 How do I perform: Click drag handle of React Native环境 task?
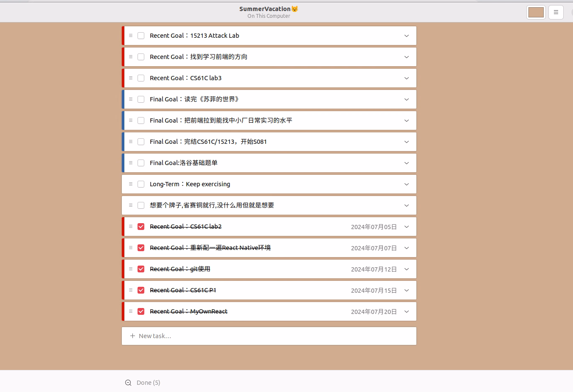(x=131, y=248)
